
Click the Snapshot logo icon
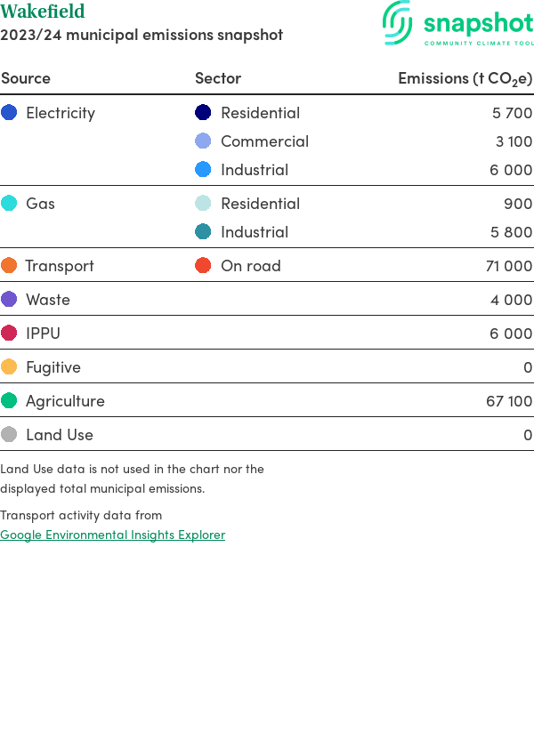click(x=398, y=22)
